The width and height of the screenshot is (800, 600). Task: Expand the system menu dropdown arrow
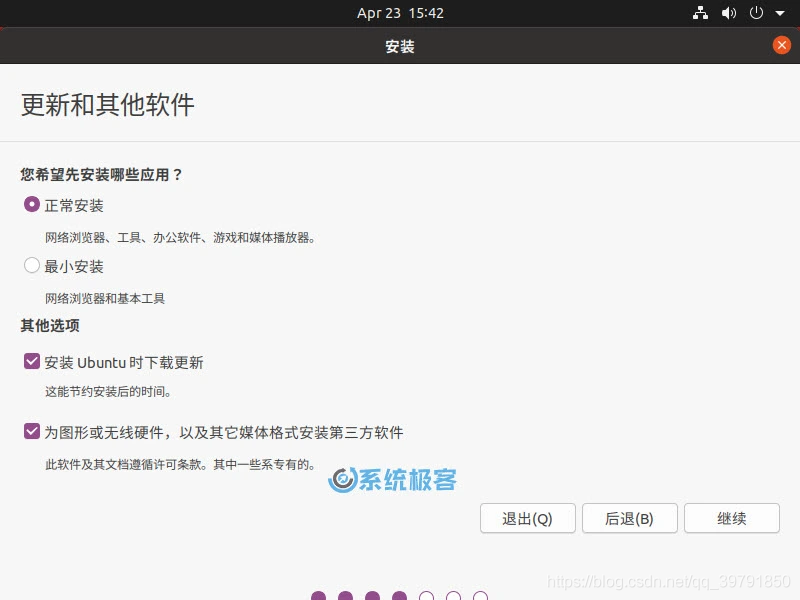pos(780,13)
